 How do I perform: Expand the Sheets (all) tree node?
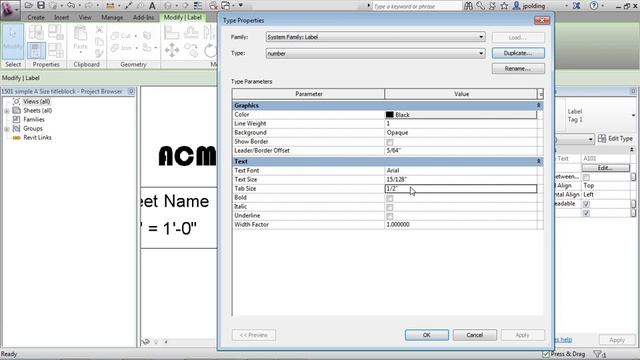click(7, 111)
